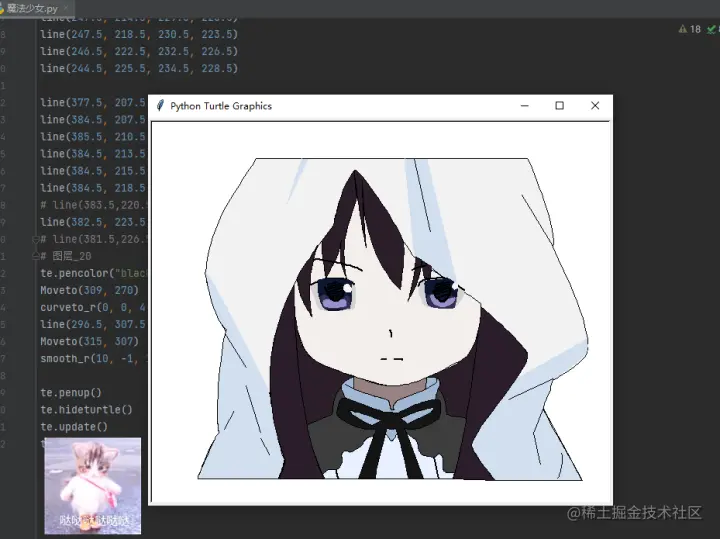Collapse the fold marker beside '# line(381.5,226.'
Screen dimensions: 720x539
coord(35,239)
